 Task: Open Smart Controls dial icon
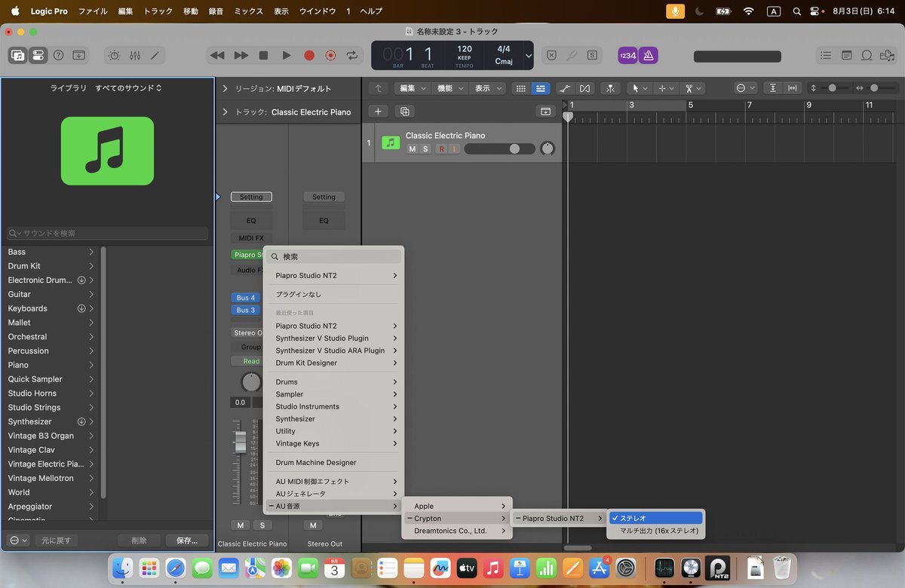(x=114, y=55)
